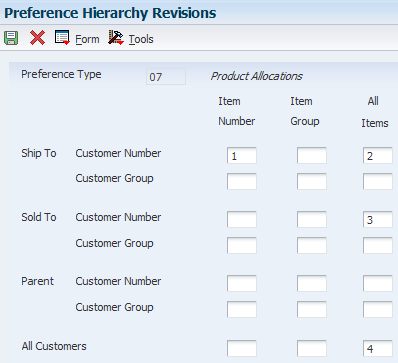
Task: Open the Tools hammer icon
Action: point(116,38)
